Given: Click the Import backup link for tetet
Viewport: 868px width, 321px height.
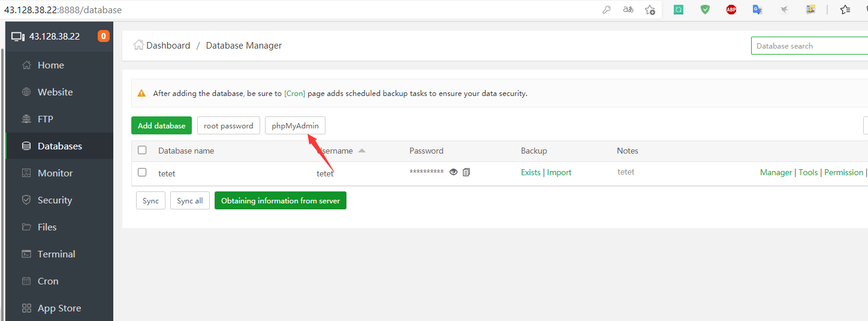Looking at the screenshot, I should 559,173.
